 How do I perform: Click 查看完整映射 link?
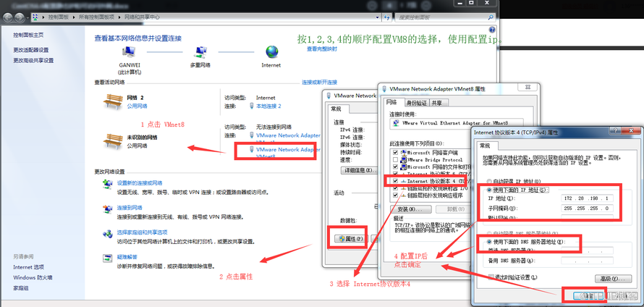coord(322,49)
